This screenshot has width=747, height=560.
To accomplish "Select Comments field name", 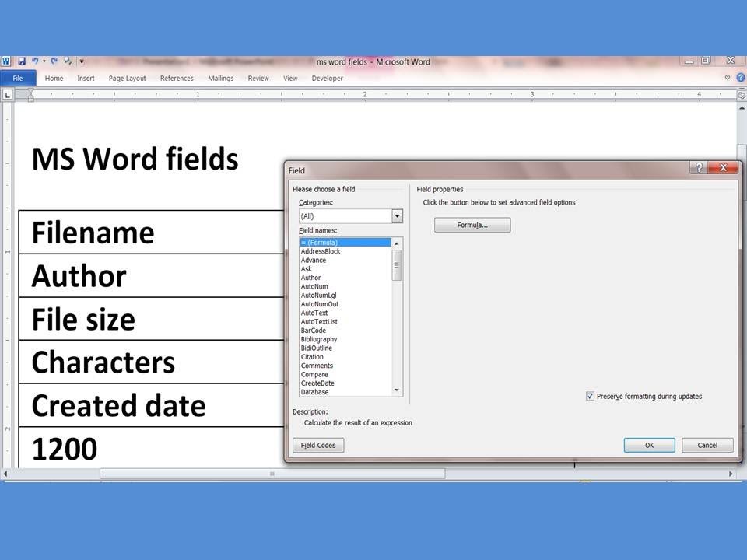I will click(345, 366).
